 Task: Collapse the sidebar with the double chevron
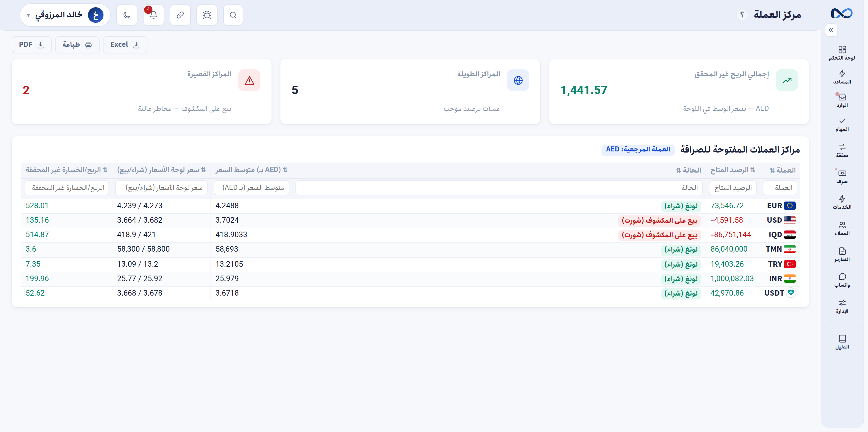click(831, 30)
